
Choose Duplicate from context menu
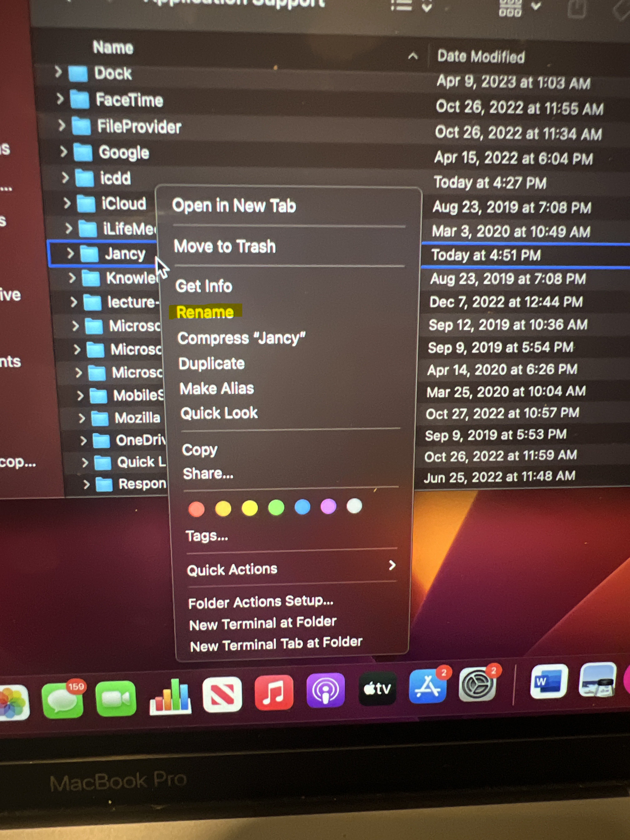click(x=212, y=363)
